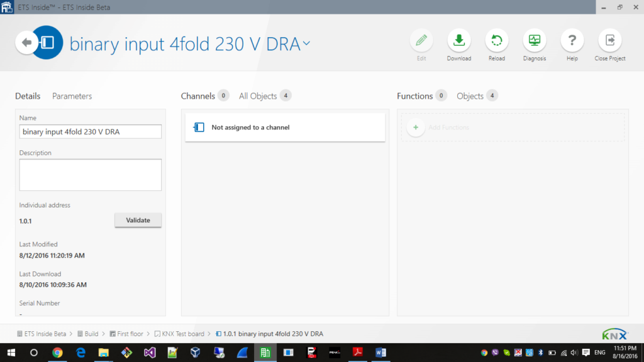Launch Google Chrome from the taskbar
The image size is (644, 362).
click(57, 353)
